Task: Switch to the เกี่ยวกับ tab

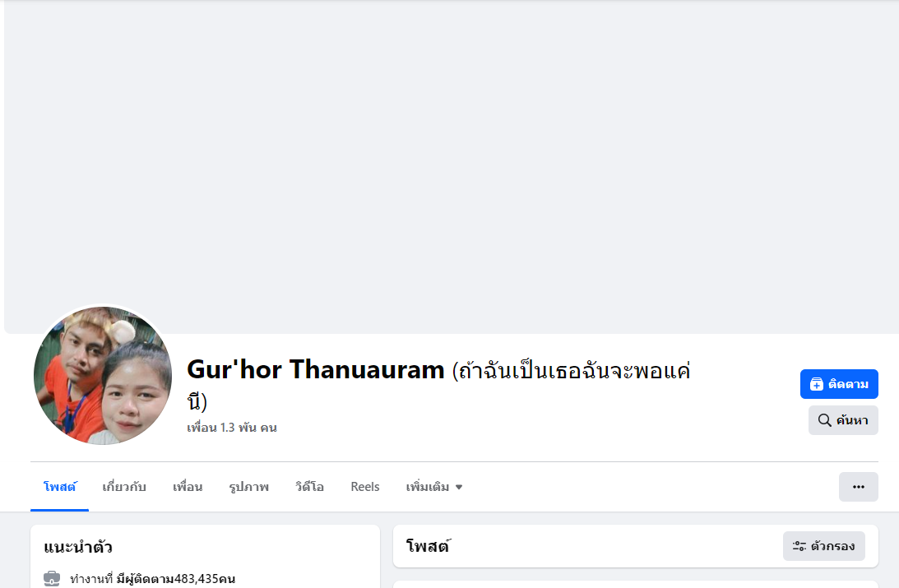Action: (x=124, y=487)
